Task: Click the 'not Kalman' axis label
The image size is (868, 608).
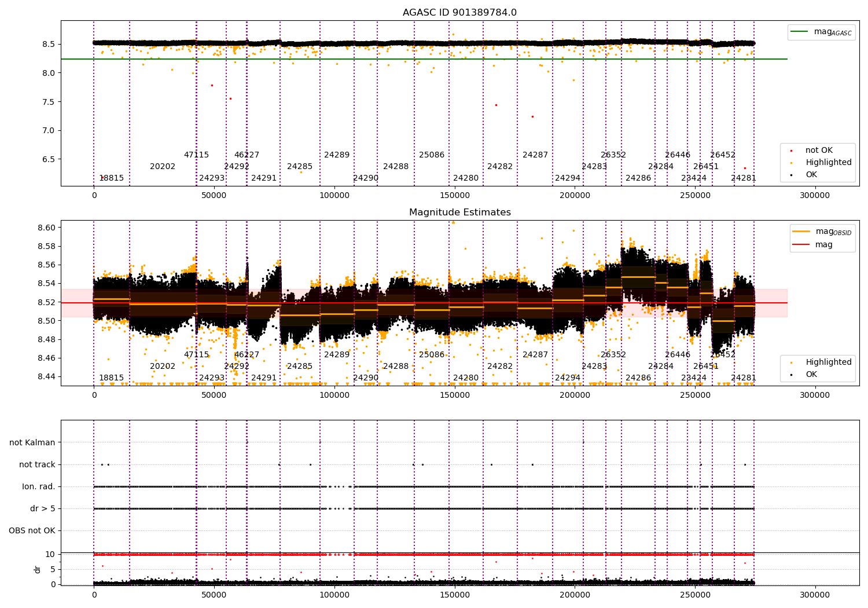Action: (32, 442)
